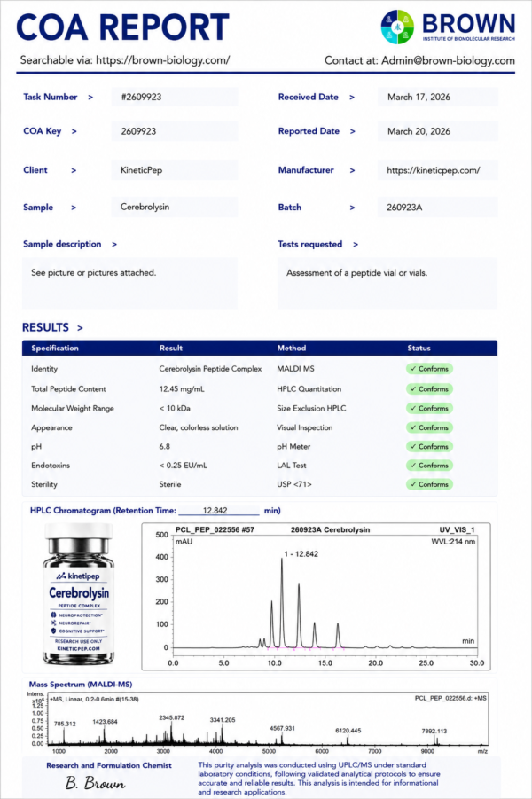Click the arrow next to Sample description
532x799 pixels.
click(x=114, y=244)
